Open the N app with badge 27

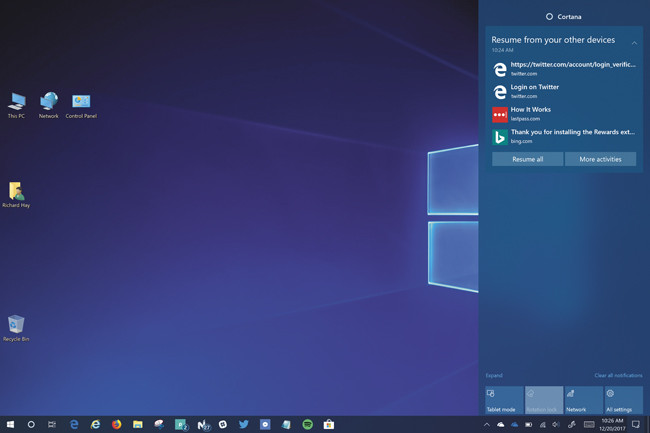pos(203,424)
